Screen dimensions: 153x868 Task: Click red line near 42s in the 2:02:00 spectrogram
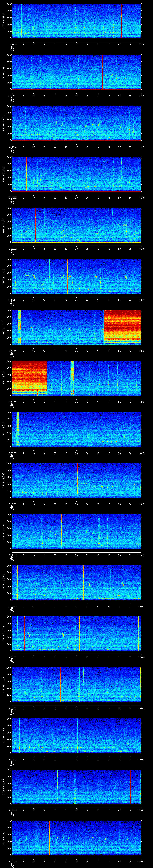click(102, 72)
